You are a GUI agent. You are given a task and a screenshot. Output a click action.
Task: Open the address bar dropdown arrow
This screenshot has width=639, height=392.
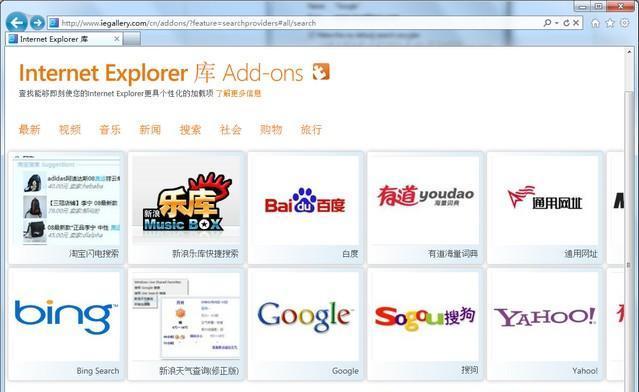tap(557, 23)
